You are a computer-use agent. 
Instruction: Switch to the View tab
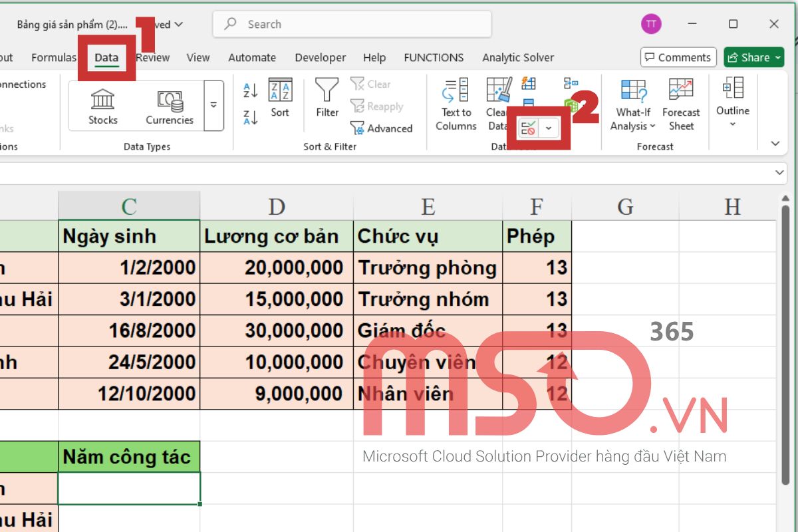(x=198, y=57)
